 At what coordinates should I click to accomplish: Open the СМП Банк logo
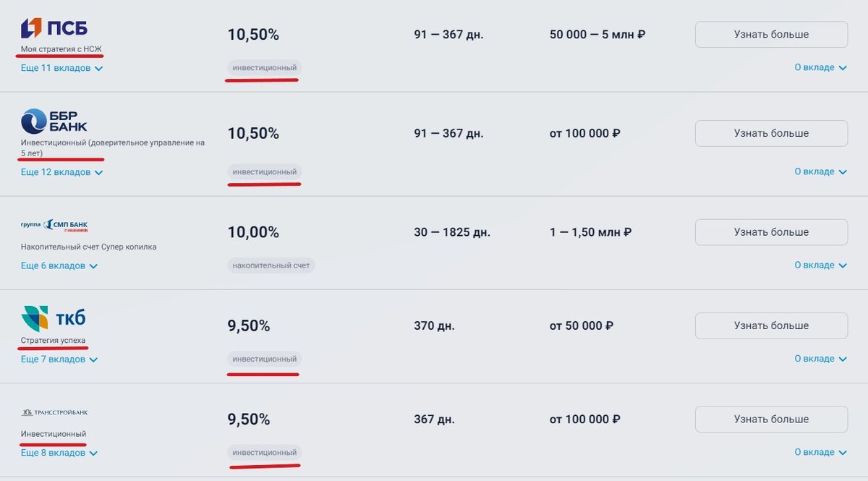[54, 225]
